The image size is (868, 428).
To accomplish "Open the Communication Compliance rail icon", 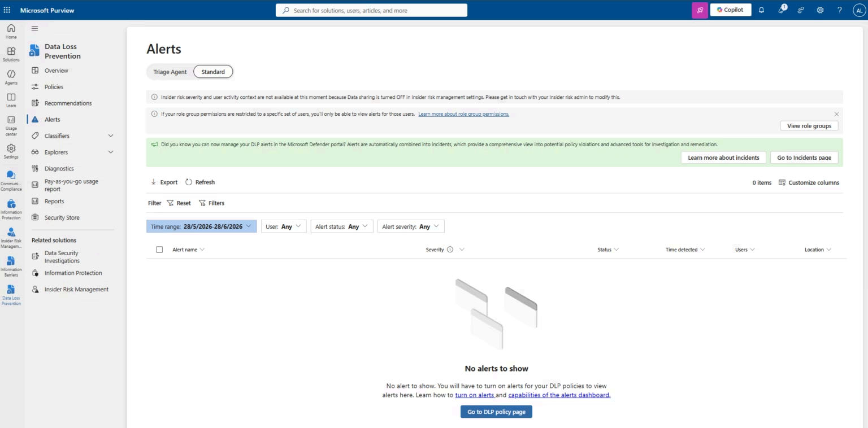I will coord(11,181).
